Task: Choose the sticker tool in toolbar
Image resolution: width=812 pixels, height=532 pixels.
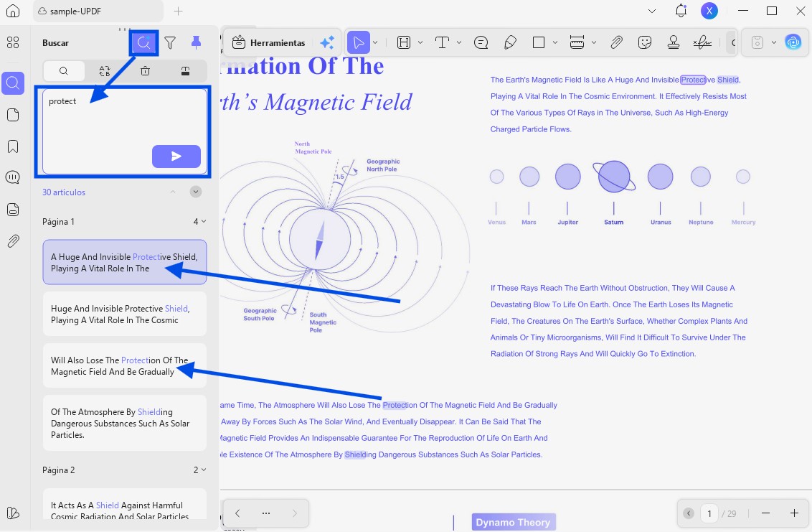Action: [645, 43]
